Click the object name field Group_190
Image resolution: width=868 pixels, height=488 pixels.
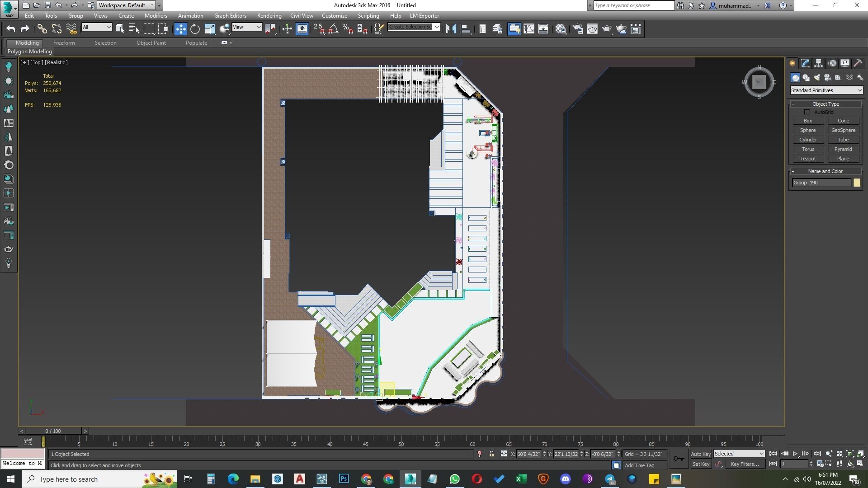[x=822, y=183]
